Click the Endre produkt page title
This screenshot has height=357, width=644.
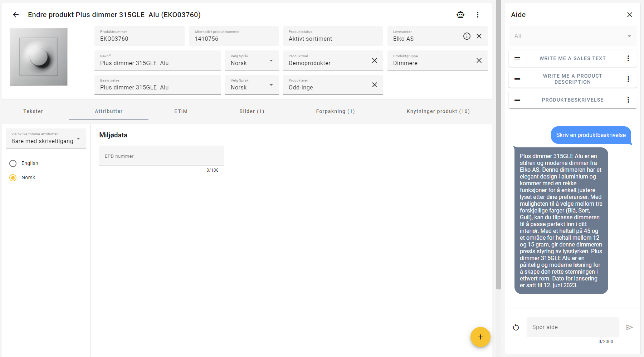(114, 15)
